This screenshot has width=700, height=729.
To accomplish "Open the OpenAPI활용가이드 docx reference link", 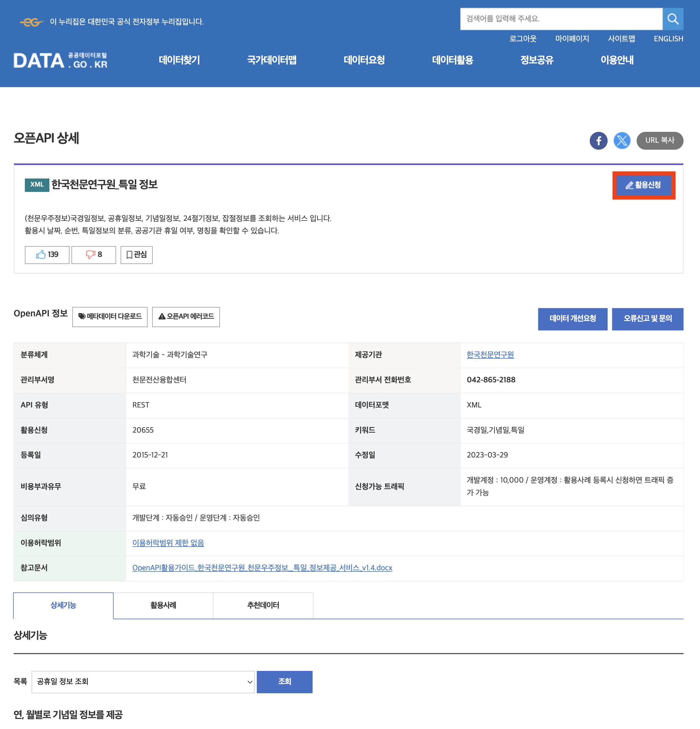I will (262, 568).
